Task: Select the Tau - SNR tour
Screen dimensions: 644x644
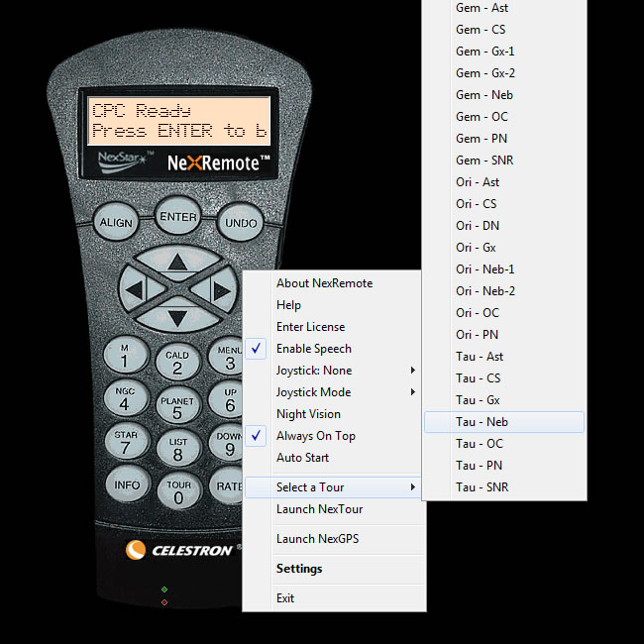Action: (504, 487)
